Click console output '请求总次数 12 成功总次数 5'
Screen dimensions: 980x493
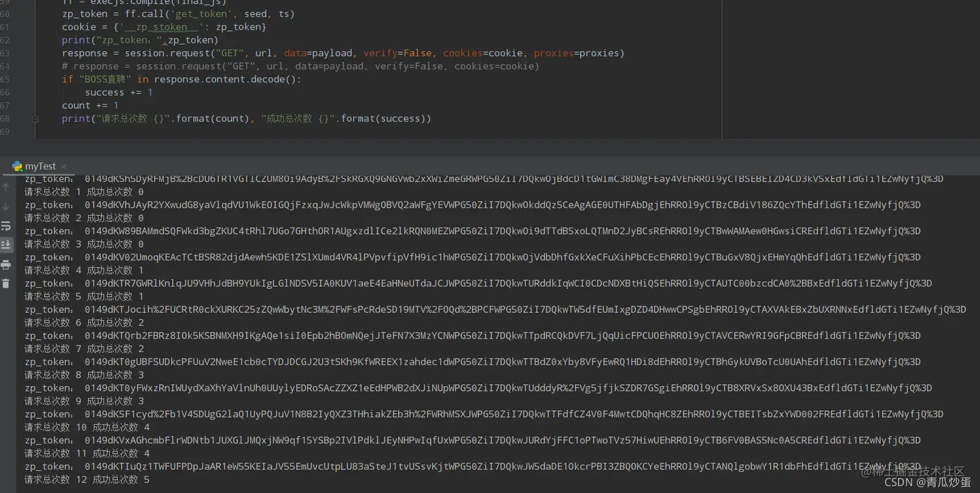87,479
